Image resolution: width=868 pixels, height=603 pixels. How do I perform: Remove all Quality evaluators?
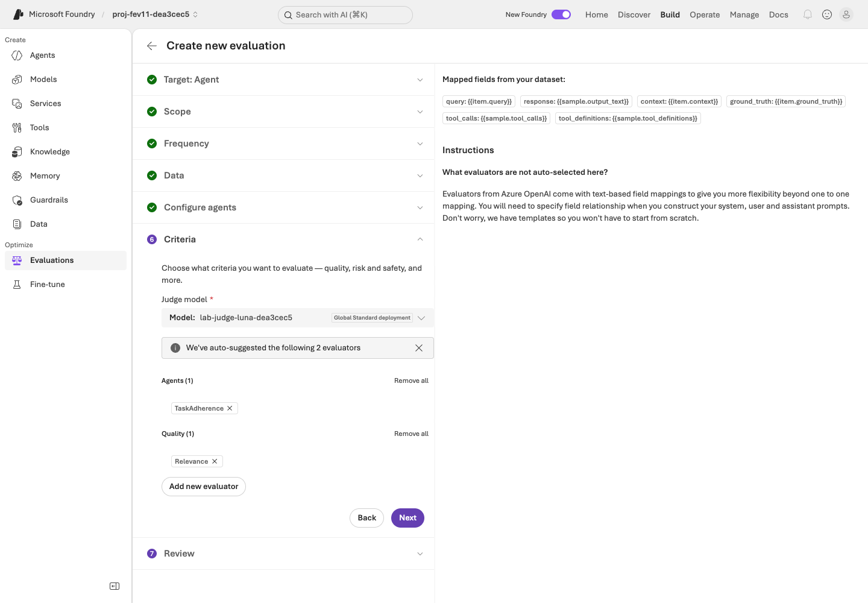pos(411,434)
